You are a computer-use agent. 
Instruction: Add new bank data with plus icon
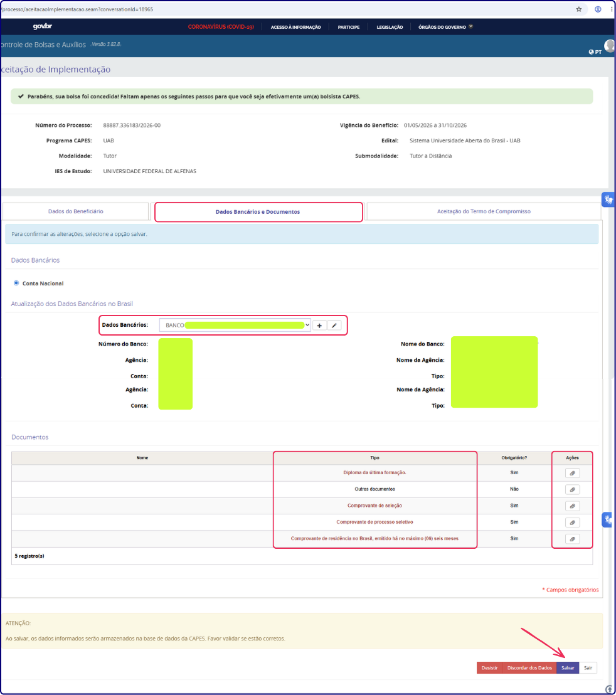click(x=319, y=326)
